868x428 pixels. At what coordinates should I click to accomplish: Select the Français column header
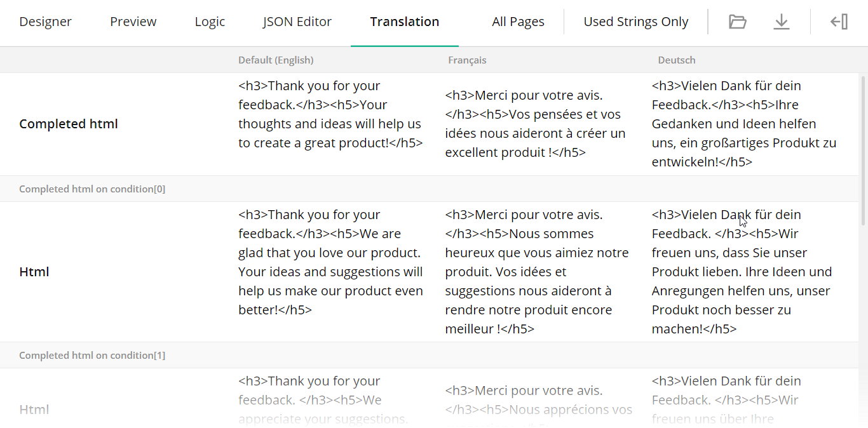(x=467, y=60)
